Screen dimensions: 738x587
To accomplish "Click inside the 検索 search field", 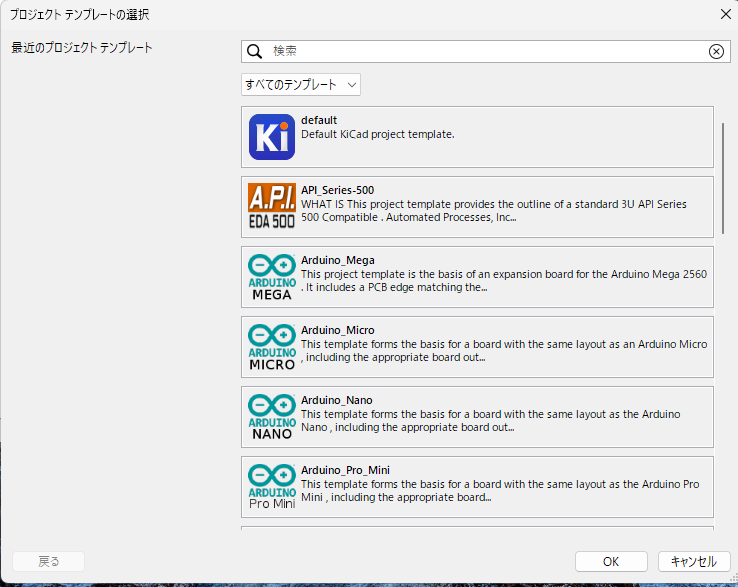I will [x=487, y=51].
